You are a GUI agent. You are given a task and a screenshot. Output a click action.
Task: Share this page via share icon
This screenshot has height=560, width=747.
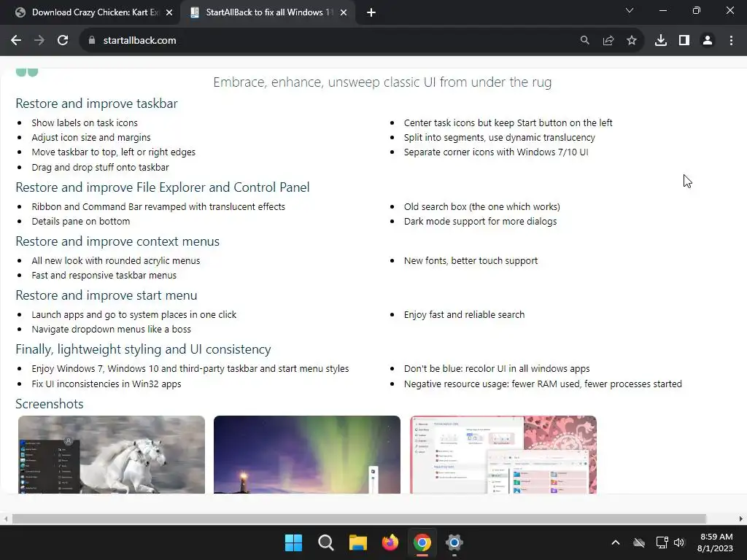608,41
